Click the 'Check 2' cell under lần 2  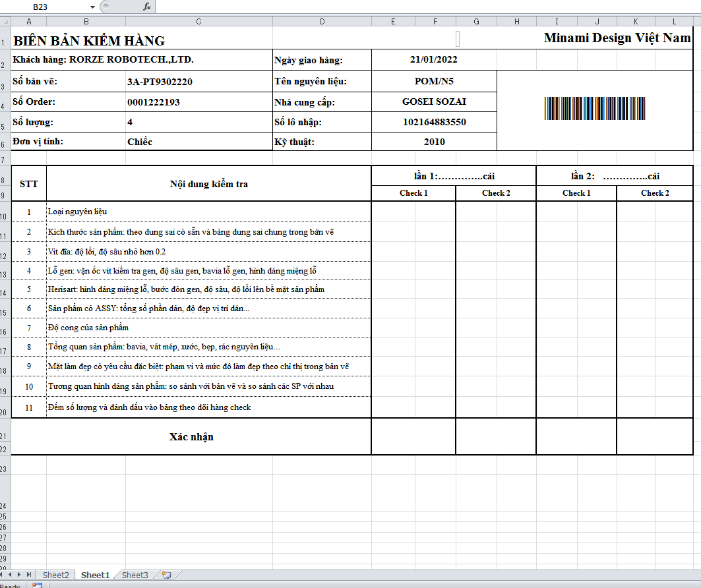(655, 193)
